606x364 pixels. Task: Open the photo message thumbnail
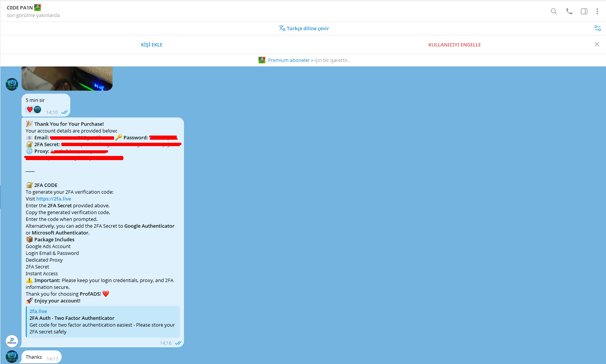tap(67, 79)
